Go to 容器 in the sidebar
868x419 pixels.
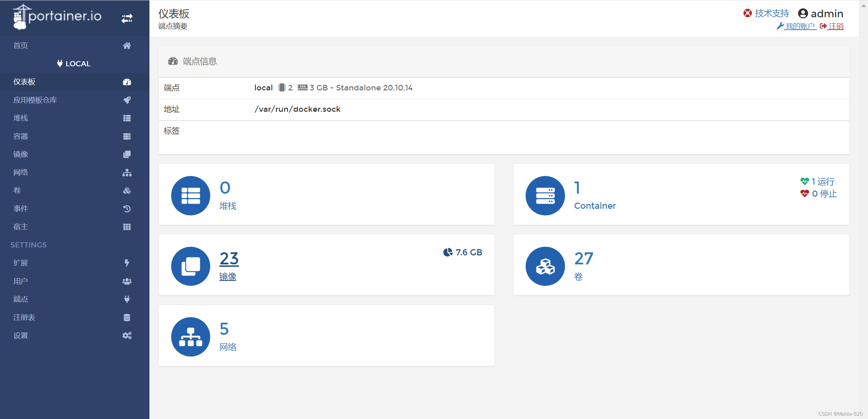tap(21, 136)
